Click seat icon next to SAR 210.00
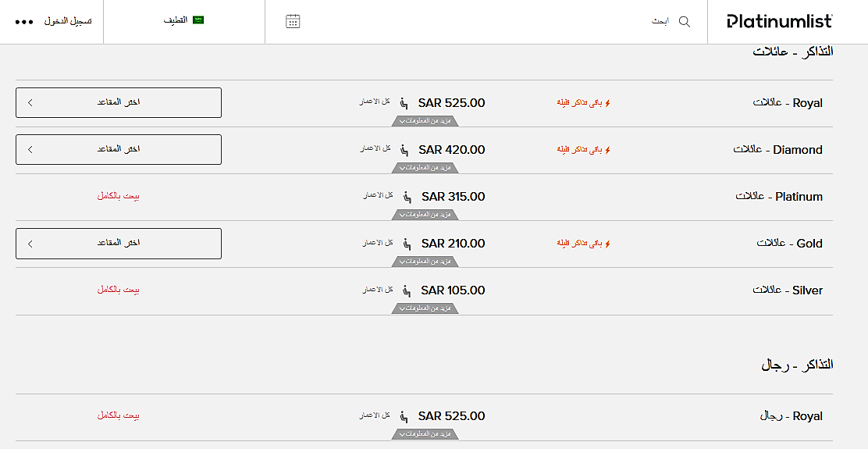This screenshot has height=449, width=868. pos(407,244)
